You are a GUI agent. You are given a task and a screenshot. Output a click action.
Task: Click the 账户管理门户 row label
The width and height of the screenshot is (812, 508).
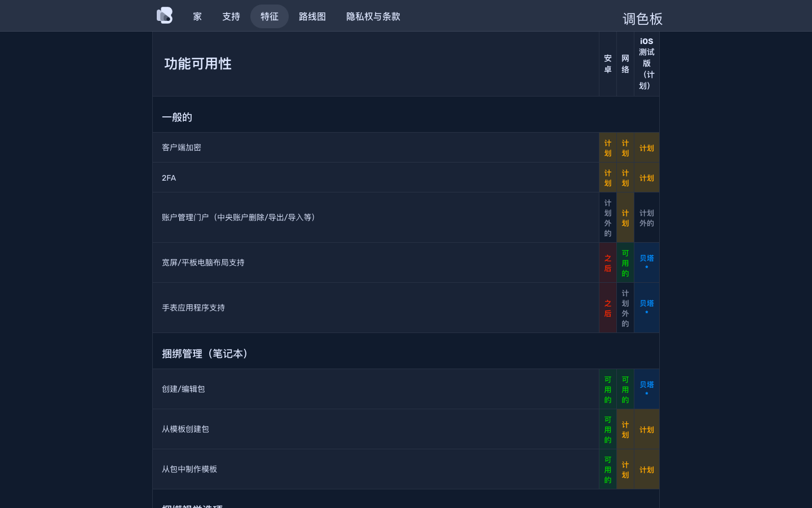pyautogui.click(x=240, y=217)
